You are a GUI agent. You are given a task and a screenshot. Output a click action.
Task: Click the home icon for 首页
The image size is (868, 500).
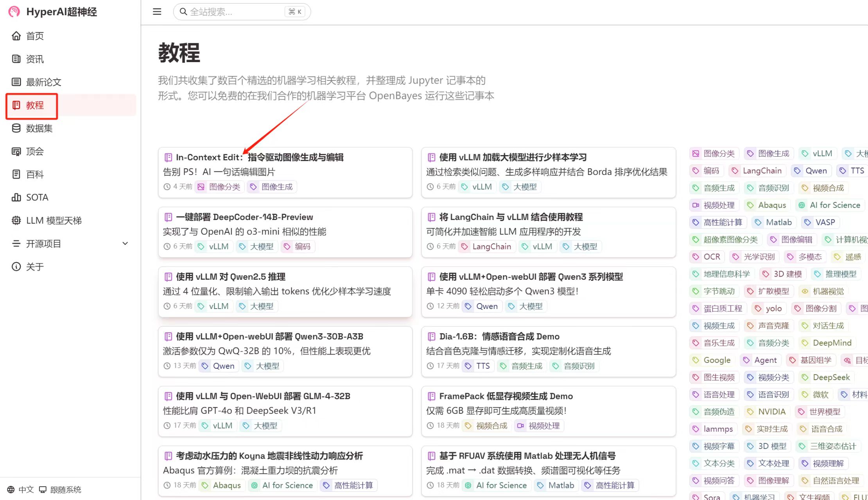tap(16, 36)
